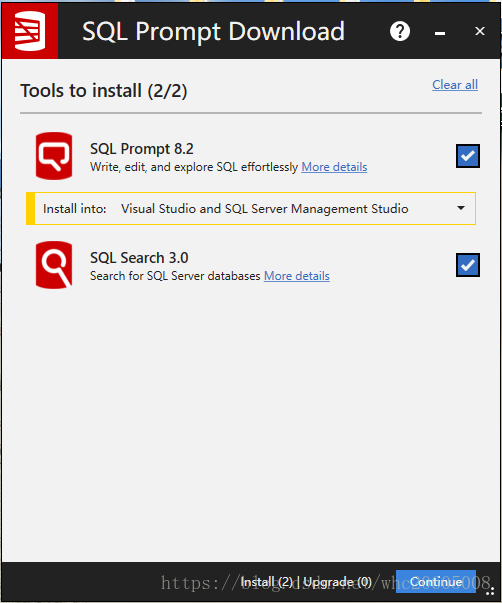Viewport: 502px width, 603px height.
Task: Click the SQL Prompt 8.2 product icon
Action: pyautogui.click(x=54, y=156)
